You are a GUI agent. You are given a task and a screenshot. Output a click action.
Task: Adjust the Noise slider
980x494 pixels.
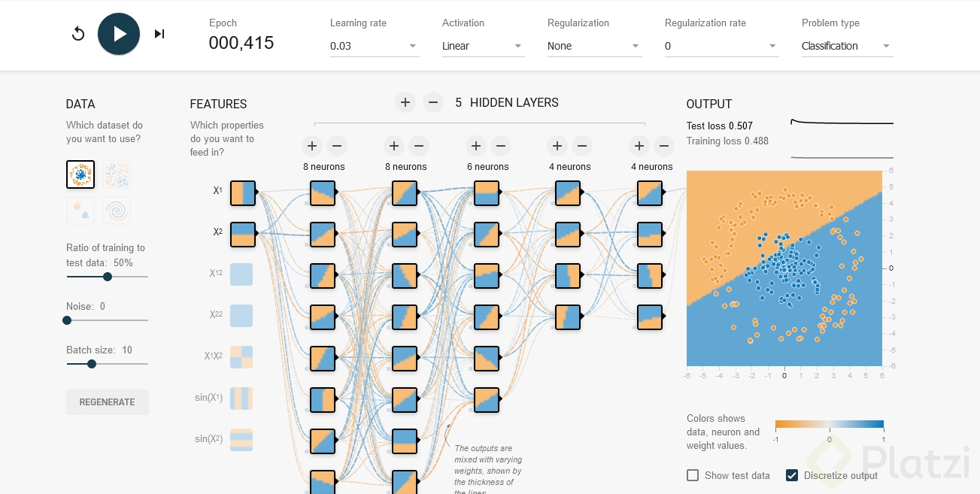pos(67,320)
